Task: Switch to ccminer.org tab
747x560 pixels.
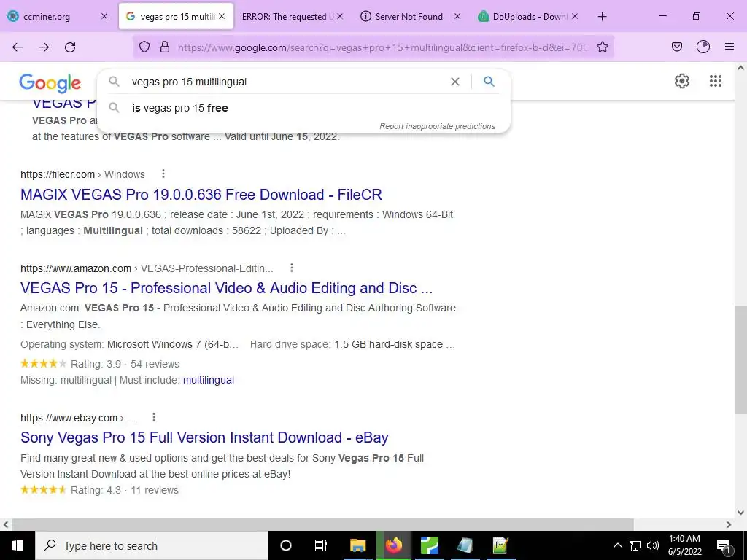Action: point(47,17)
